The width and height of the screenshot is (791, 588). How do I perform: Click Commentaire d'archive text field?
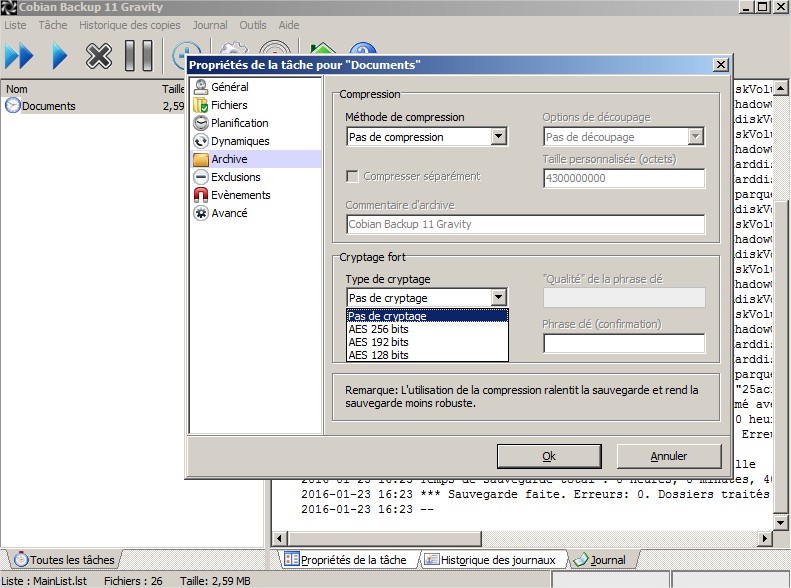click(x=526, y=224)
